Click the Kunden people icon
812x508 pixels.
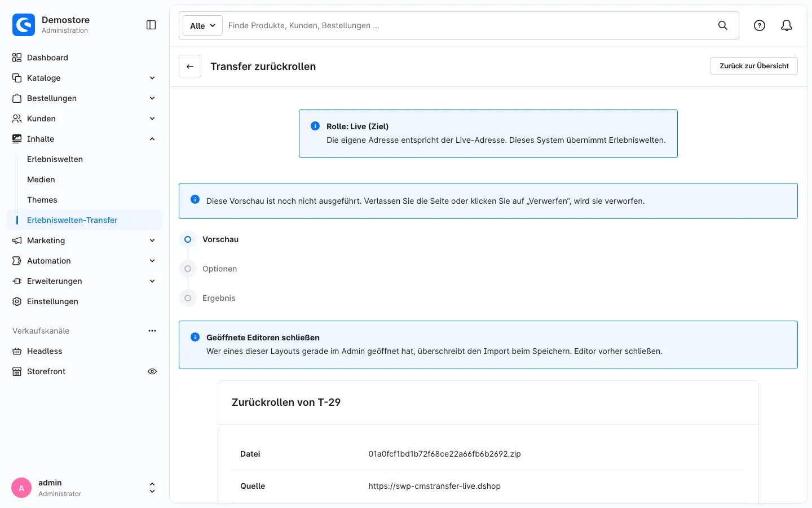point(17,119)
